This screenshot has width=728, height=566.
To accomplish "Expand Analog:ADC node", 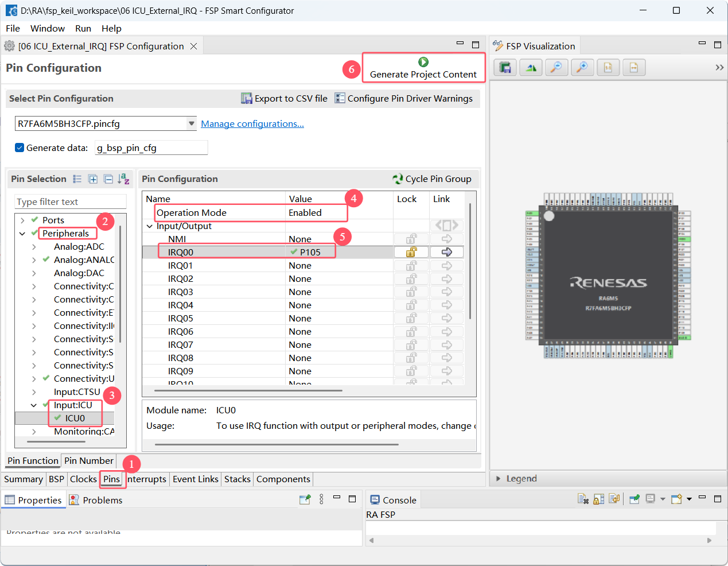I will tap(34, 247).
